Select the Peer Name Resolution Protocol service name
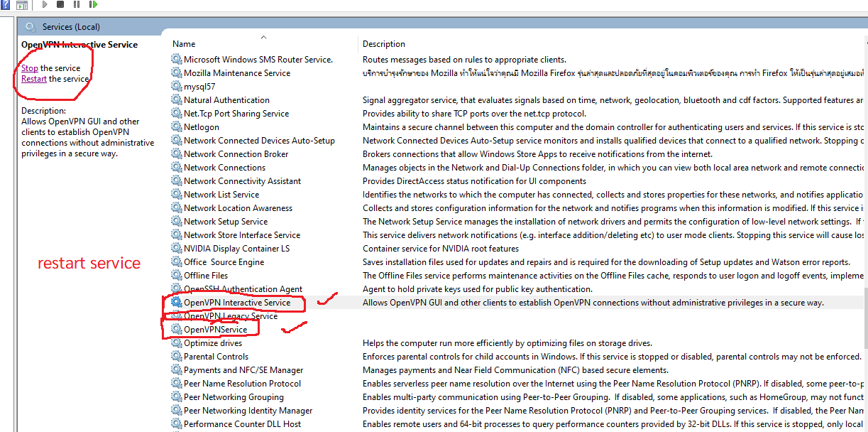868x432 pixels. coord(242,384)
